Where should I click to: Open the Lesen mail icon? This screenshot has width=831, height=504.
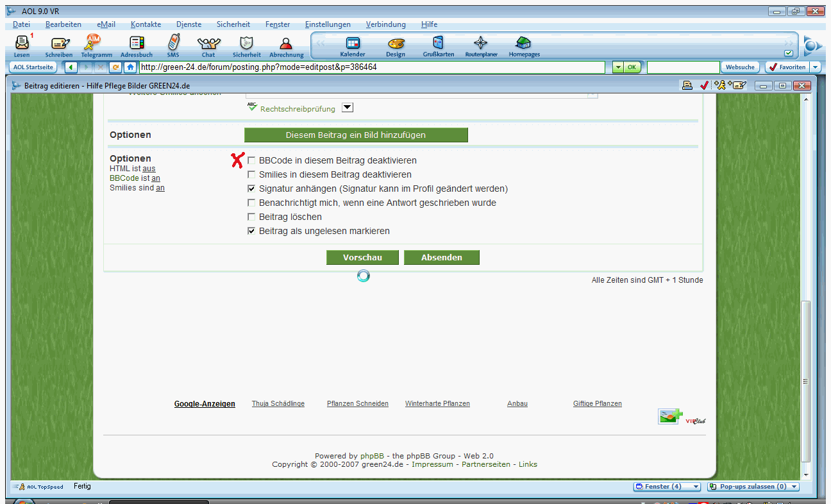pyautogui.click(x=22, y=44)
